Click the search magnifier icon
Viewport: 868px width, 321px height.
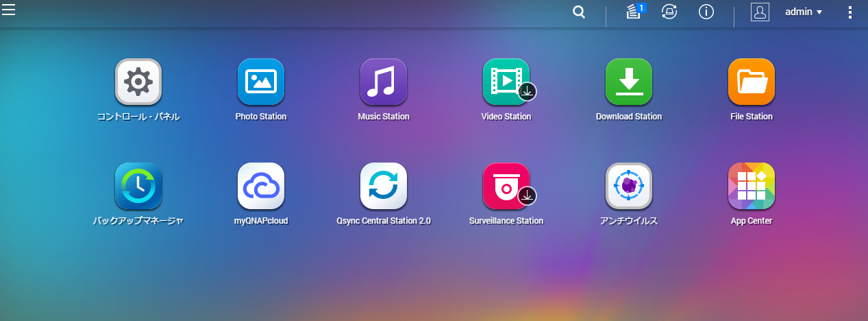(579, 12)
